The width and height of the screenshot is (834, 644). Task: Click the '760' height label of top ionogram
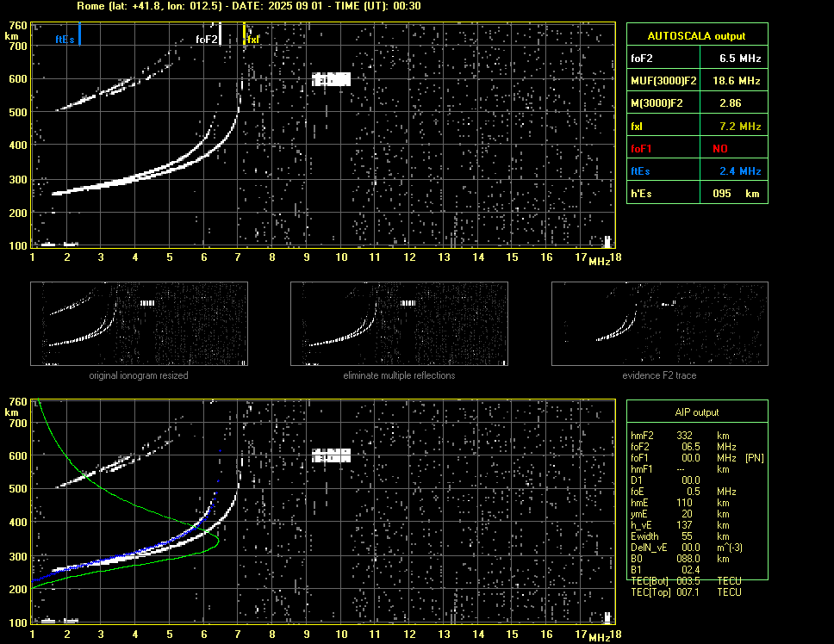(x=18, y=26)
